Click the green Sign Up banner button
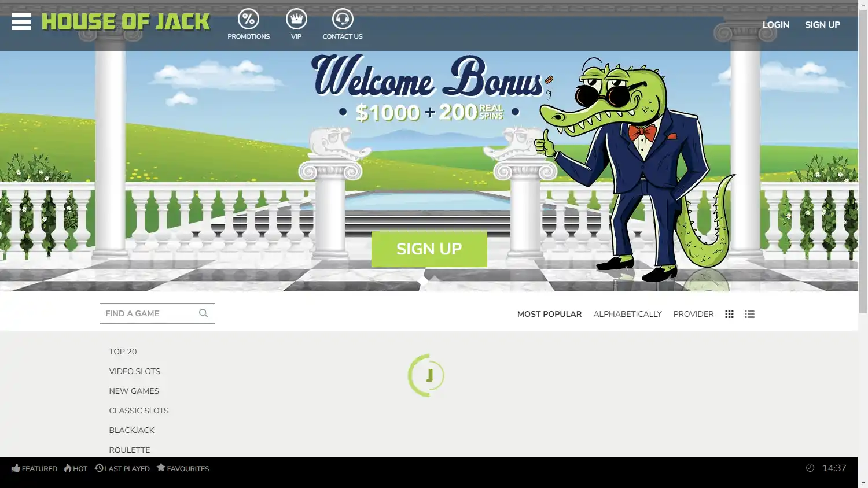Image resolution: width=868 pixels, height=488 pixels. pyautogui.click(x=429, y=249)
